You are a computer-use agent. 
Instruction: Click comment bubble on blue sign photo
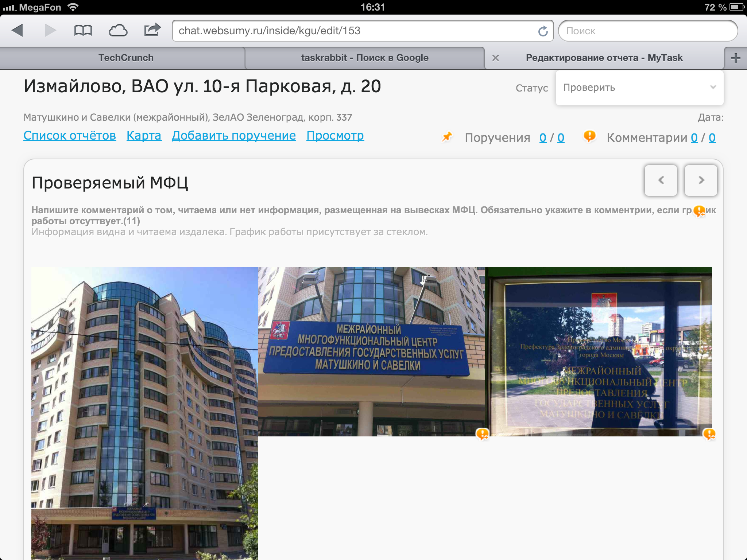pyautogui.click(x=482, y=434)
